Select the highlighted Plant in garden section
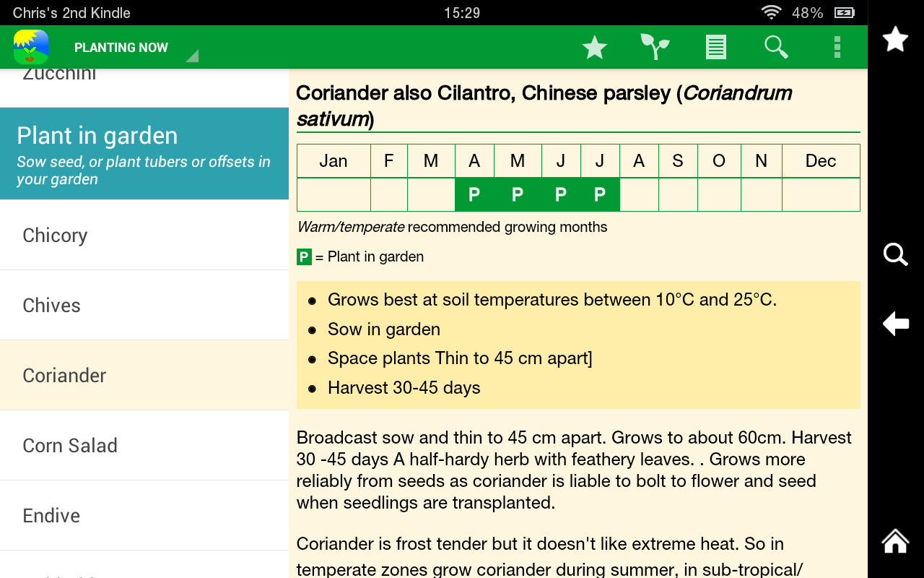This screenshot has height=578, width=924. point(144,153)
